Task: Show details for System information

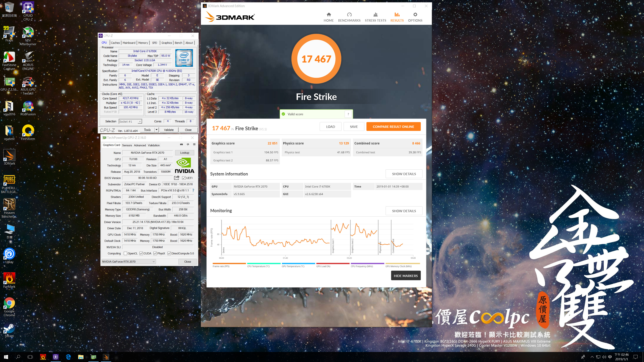Action: coord(404,174)
